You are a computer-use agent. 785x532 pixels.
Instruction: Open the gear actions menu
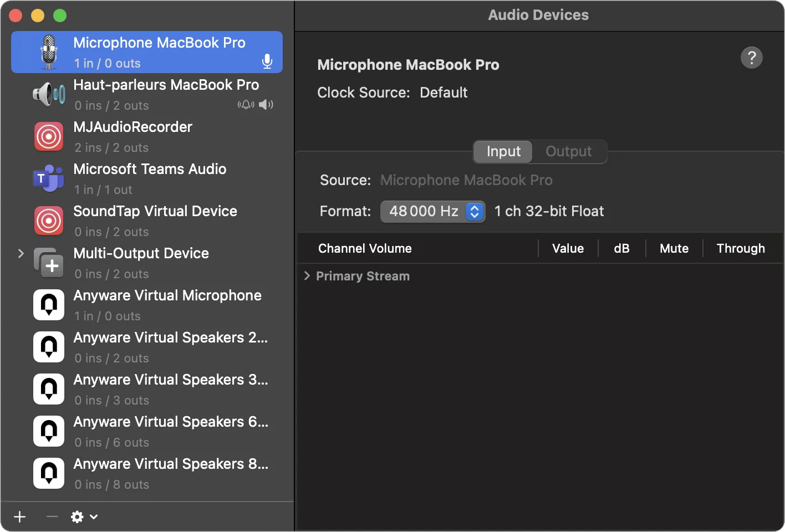pyautogui.click(x=84, y=517)
